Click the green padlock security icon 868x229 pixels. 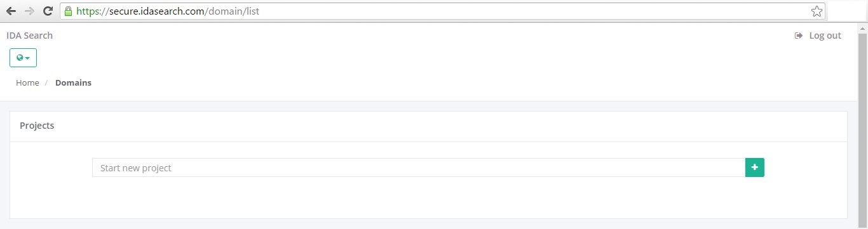(68, 11)
